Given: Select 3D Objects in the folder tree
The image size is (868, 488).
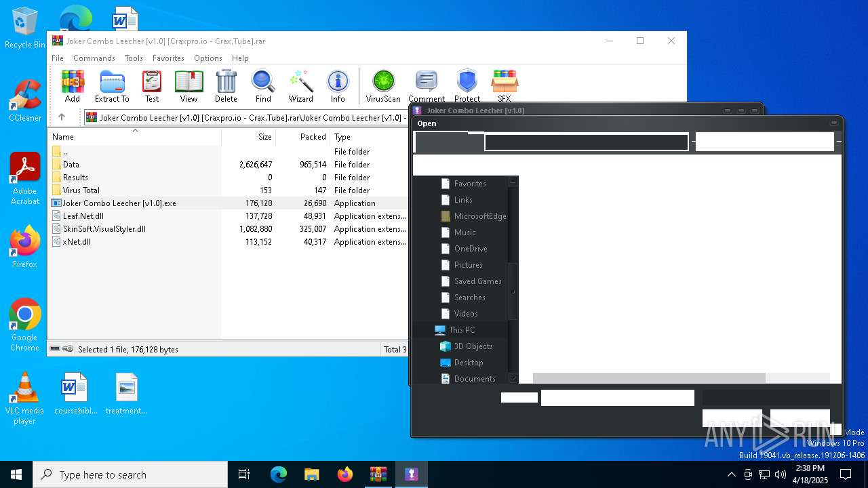Looking at the screenshot, I should [473, 346].
